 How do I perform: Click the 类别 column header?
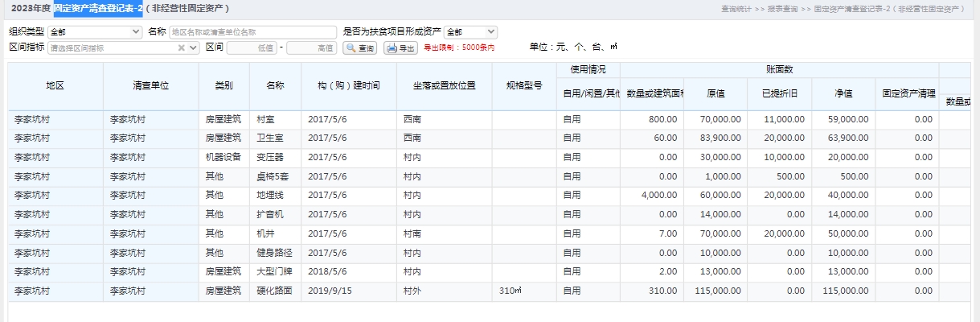(x=224, y=85)
